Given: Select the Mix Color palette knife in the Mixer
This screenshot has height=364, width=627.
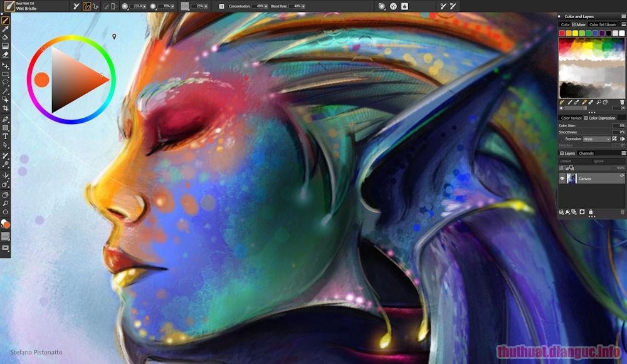Looking at the screenshot, I should pyautogui.click(x=576, y=102).
